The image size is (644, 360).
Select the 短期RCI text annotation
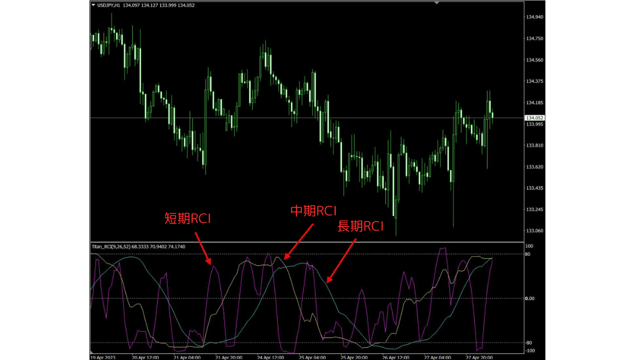[188, 219]
